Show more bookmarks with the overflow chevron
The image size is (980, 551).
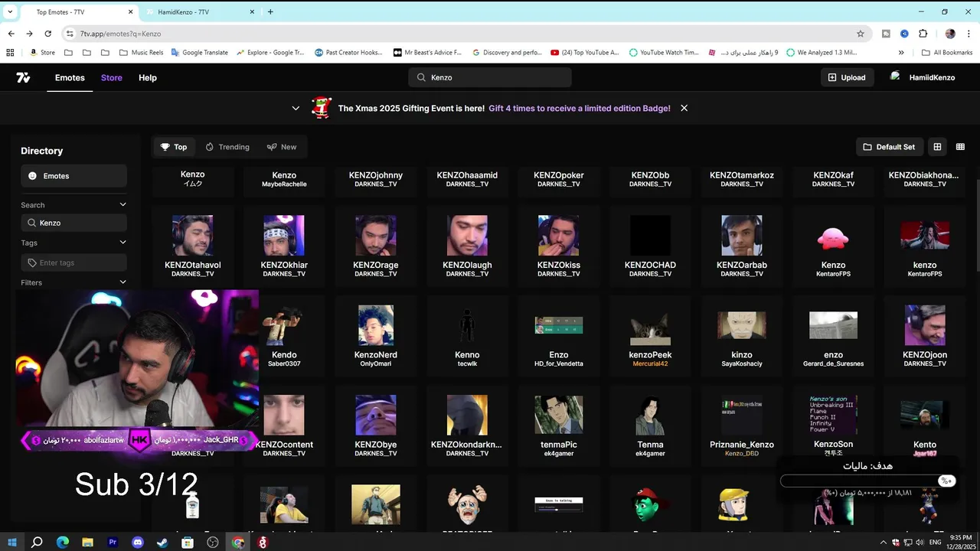[x=901, y=53]
